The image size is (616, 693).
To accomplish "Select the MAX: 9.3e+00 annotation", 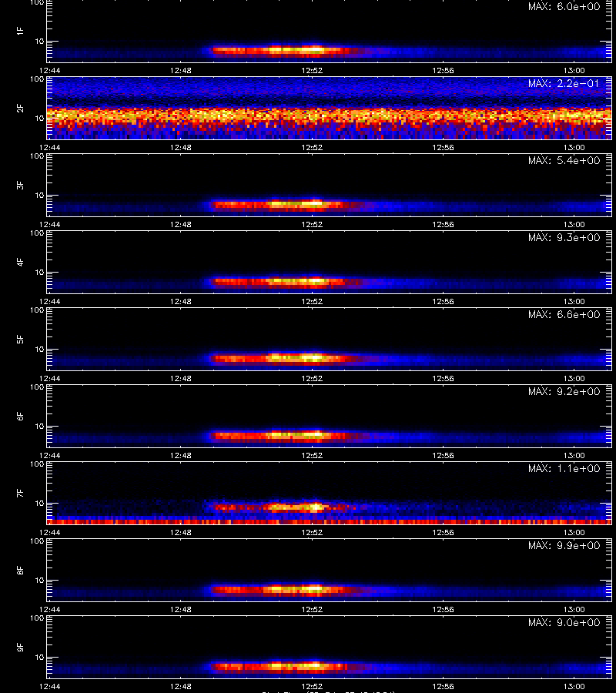I will coord(564,237).
